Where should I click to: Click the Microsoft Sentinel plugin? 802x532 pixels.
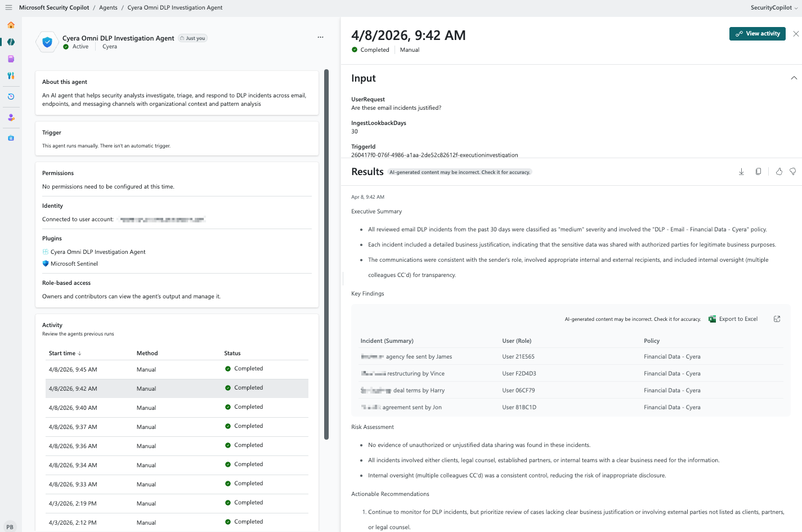pos(70,264)
